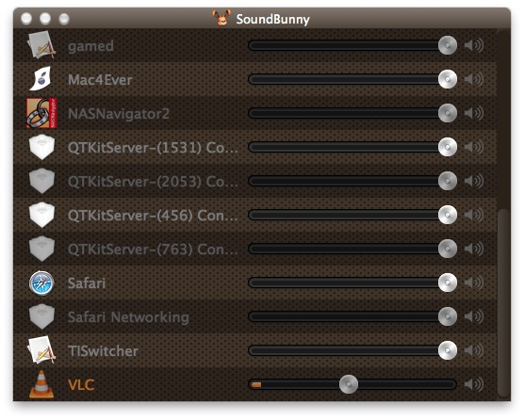Click the Mac4Ever volume slider knob
524x420 pixels.
pos(448,79)
